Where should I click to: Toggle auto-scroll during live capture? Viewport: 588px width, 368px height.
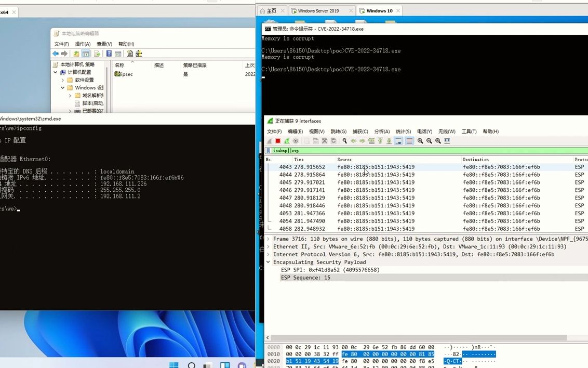coord(398,141)
